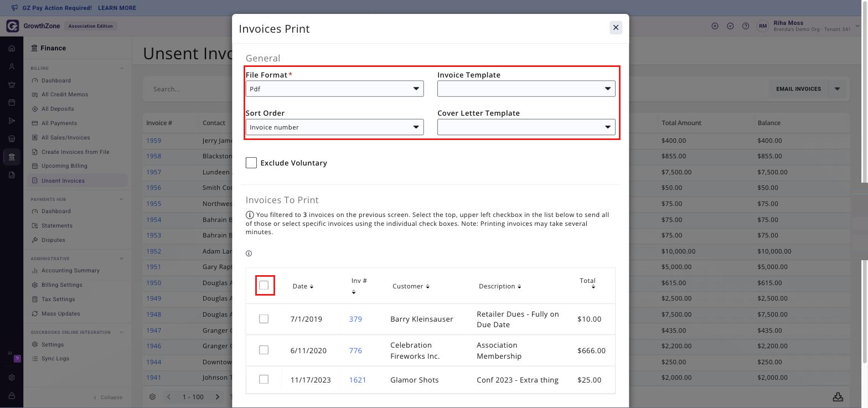868x408 pixels.
Task: Open the Invoice Template dropdown
Action: (526, 89)
